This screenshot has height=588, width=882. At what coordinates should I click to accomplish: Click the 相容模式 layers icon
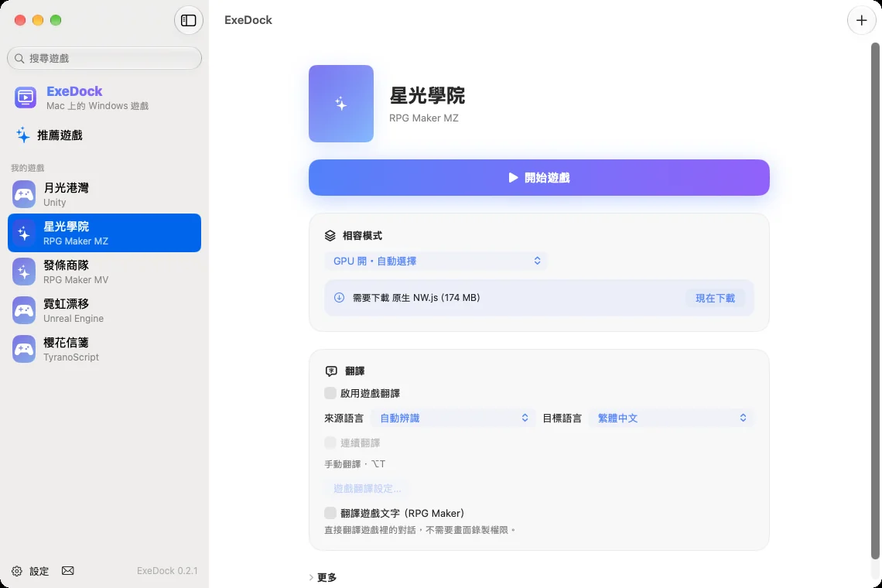[330, 236]
